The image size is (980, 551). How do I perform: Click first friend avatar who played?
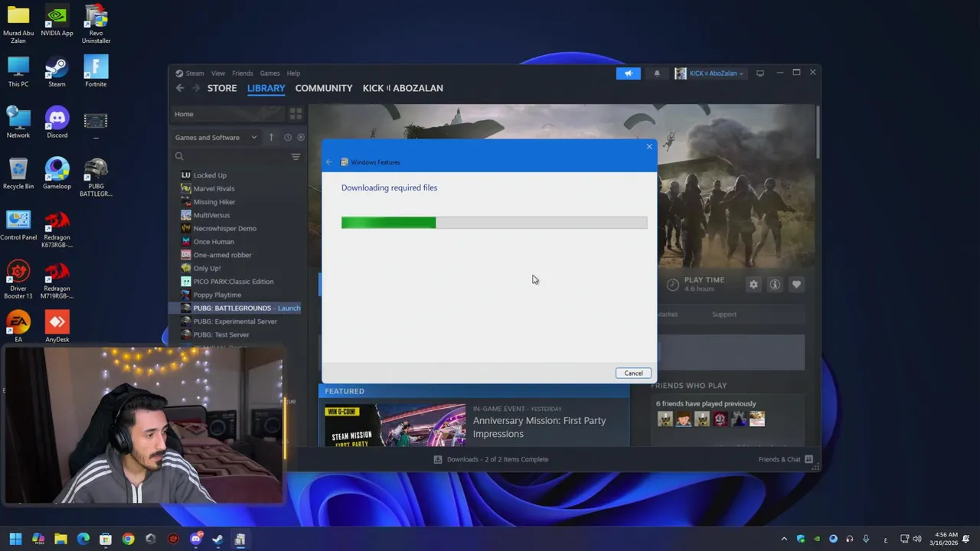665,419
